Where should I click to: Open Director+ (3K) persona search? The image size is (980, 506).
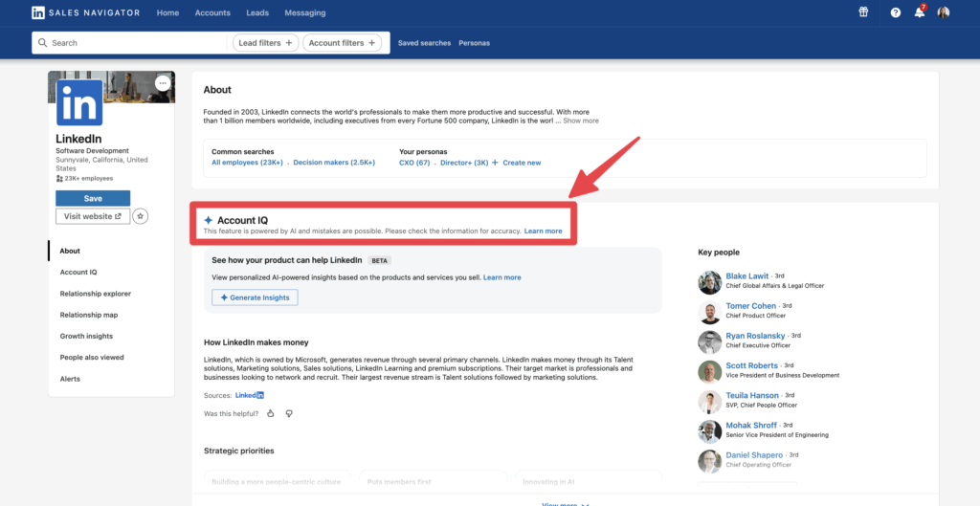(x=464, y=163)
